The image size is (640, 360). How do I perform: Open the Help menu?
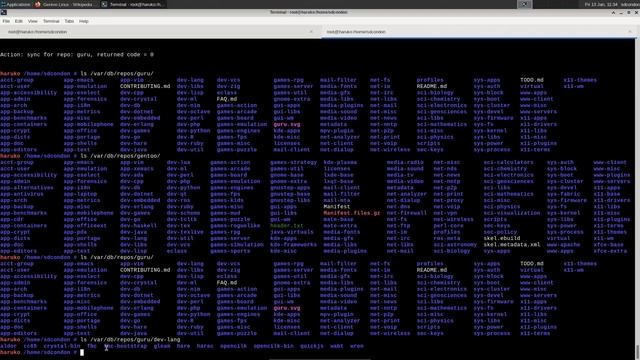click(84, 21)
